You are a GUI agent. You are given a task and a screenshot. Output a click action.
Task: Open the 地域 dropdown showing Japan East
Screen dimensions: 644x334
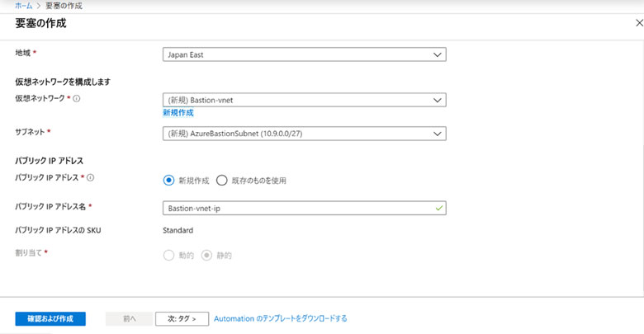click(x=304, y=54)
